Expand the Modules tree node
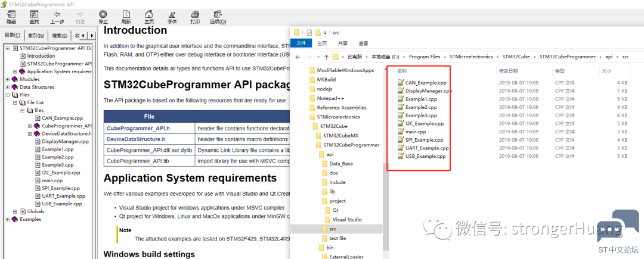644x259 pixels. (8, 79)
